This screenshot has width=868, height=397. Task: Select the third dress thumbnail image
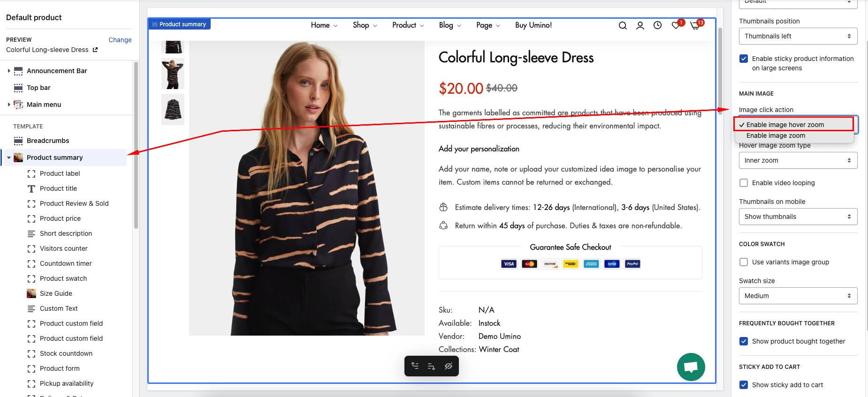(x=173, y=109)
